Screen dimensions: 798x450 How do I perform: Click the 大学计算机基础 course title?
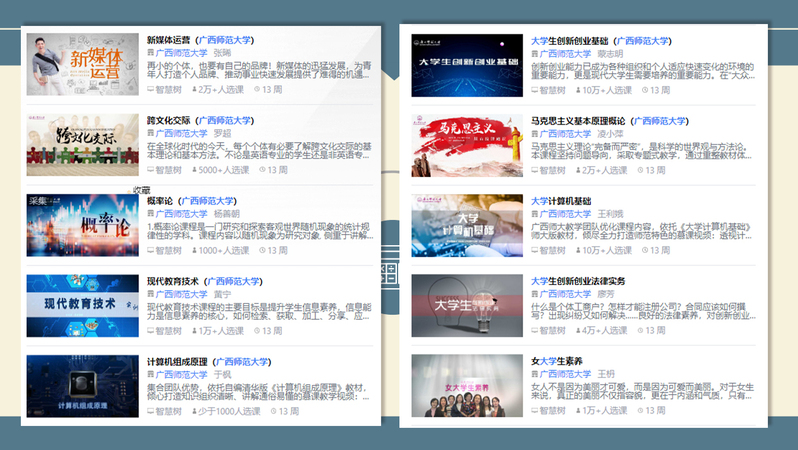pos(561,201)
